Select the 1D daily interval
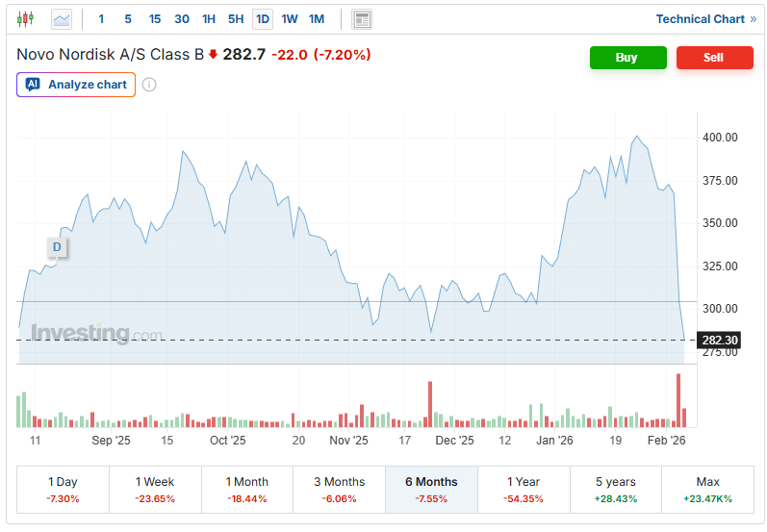Screen dimensions: 767x532 tap(262, 19)
